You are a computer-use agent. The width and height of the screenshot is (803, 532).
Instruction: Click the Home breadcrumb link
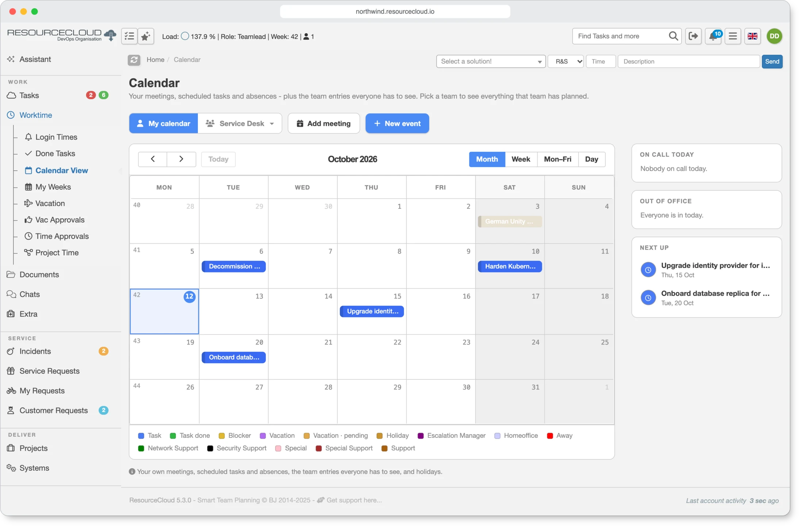(x=155, y=60)
